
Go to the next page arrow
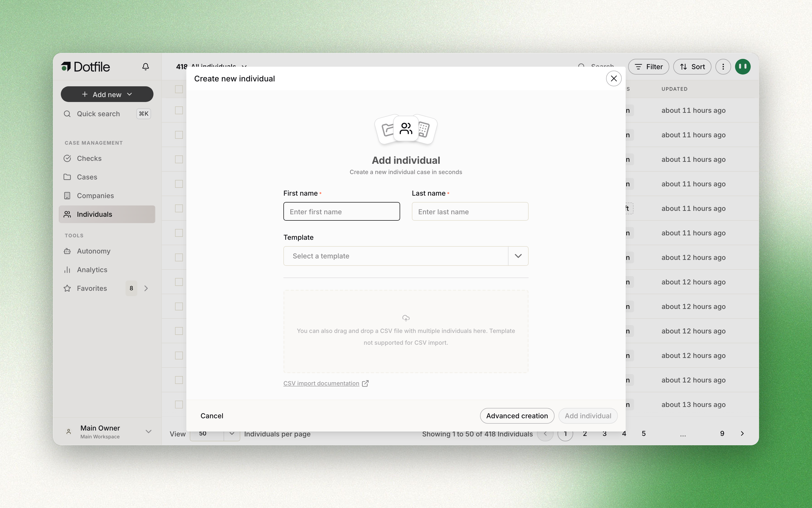(742, 433)
